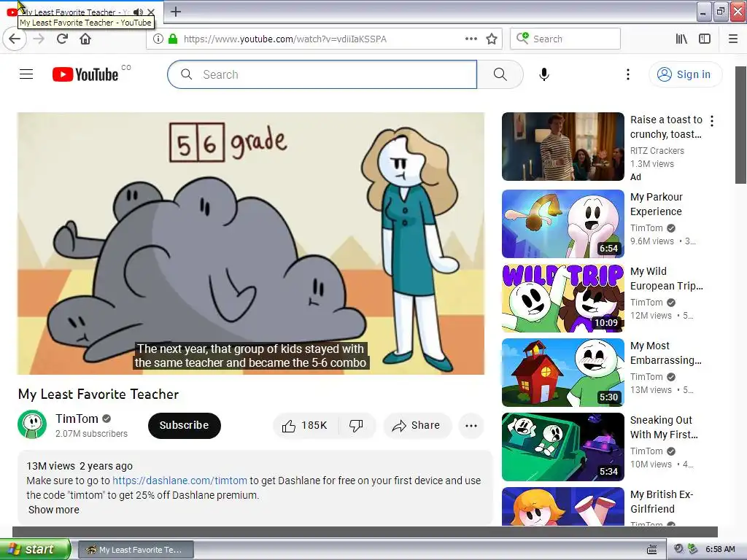Open My Most Embarrassing video thumbnail

[562, 373]
